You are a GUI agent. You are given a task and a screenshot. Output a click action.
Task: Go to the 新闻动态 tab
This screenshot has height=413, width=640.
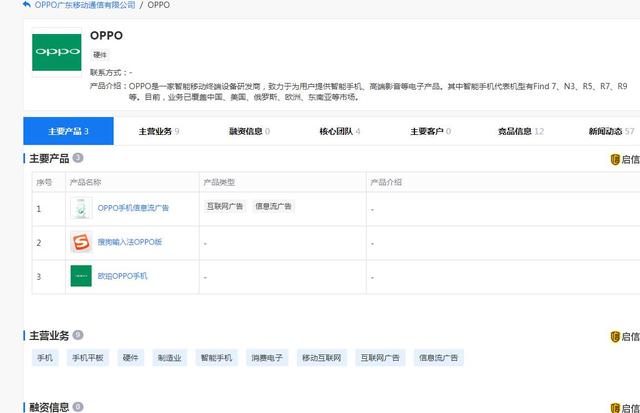coord(610,131)
